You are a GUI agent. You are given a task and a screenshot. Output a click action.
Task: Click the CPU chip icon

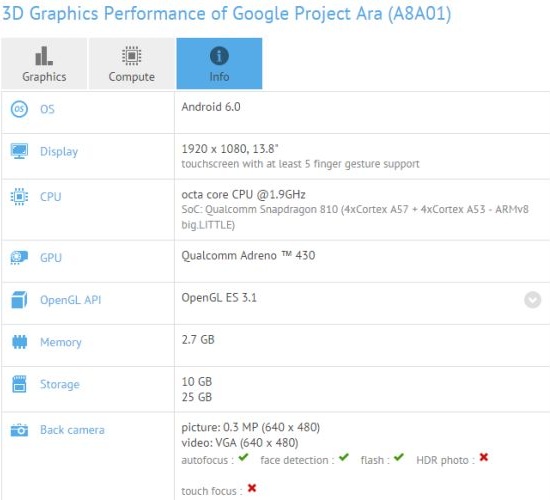(19, 196)
